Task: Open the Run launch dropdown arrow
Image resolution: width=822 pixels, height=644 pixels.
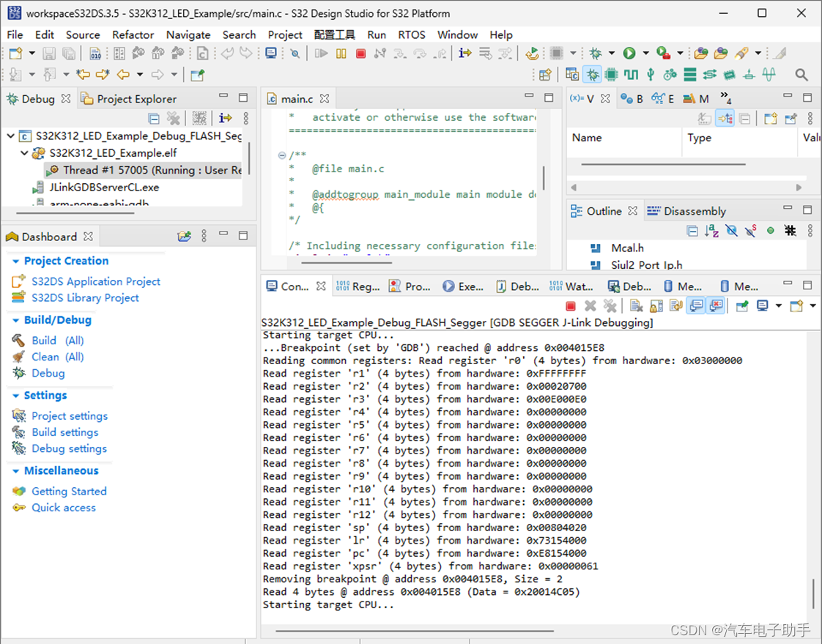Action: tap(646, 53)
